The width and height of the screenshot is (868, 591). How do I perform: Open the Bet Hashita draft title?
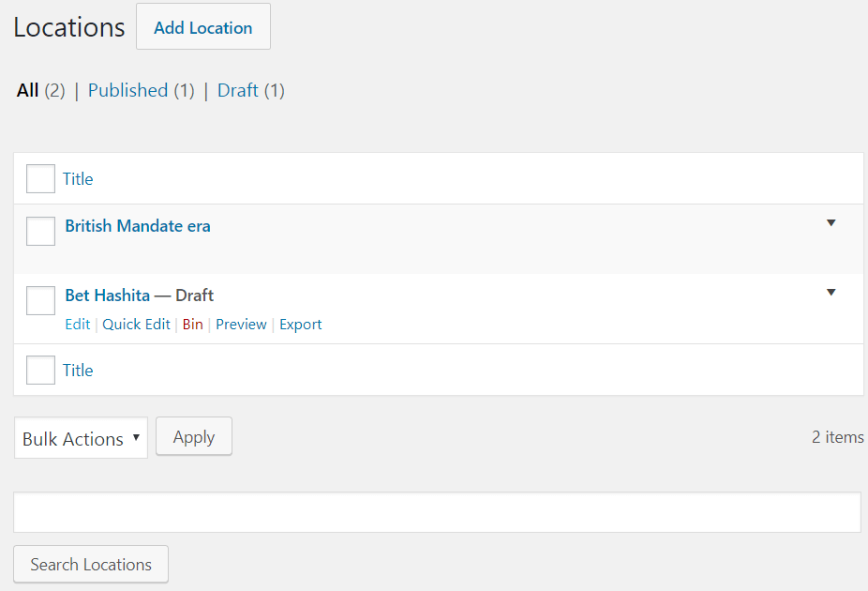(x=107, y=295)
